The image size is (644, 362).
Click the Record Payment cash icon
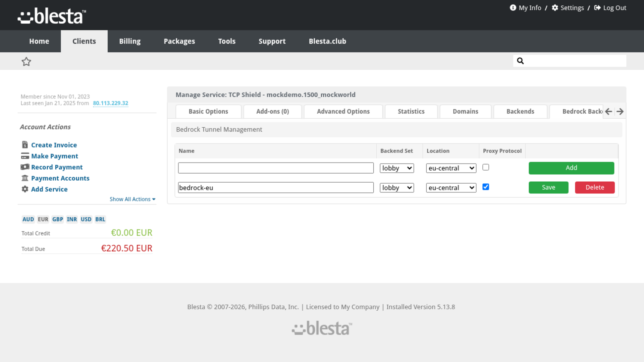click(x=25, y=167)
